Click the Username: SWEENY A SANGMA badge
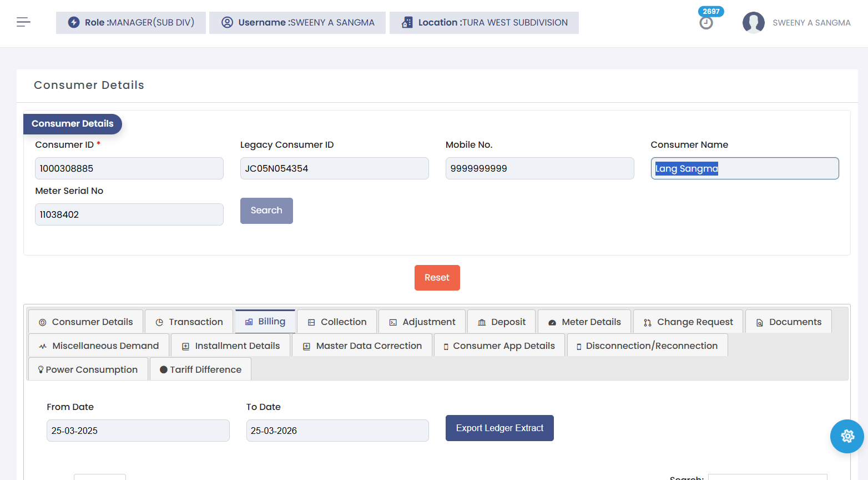This screenshot has height=480, width=868. coord(297,23)
